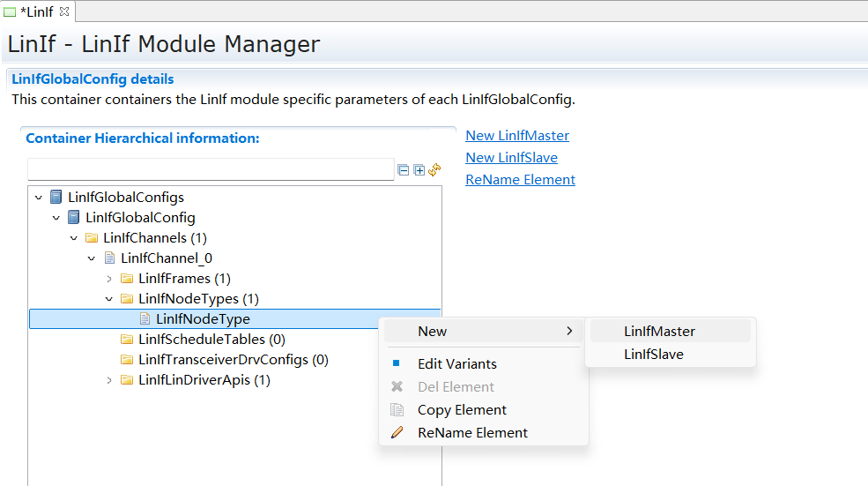The height and width of the screenshot is (486, 868).
Task: Choose LinIfMaster from the New submenu
Action: (x=659, y=332)
